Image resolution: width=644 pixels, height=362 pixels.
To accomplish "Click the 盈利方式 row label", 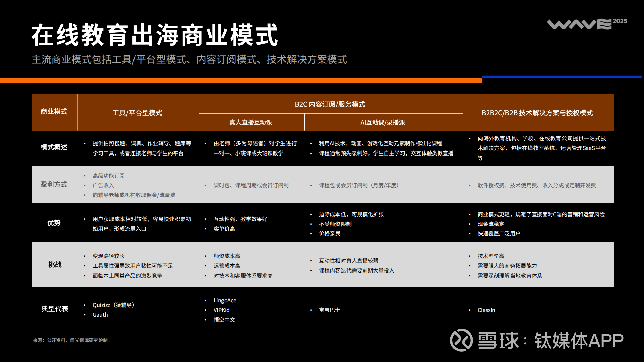I will (54, 184).
